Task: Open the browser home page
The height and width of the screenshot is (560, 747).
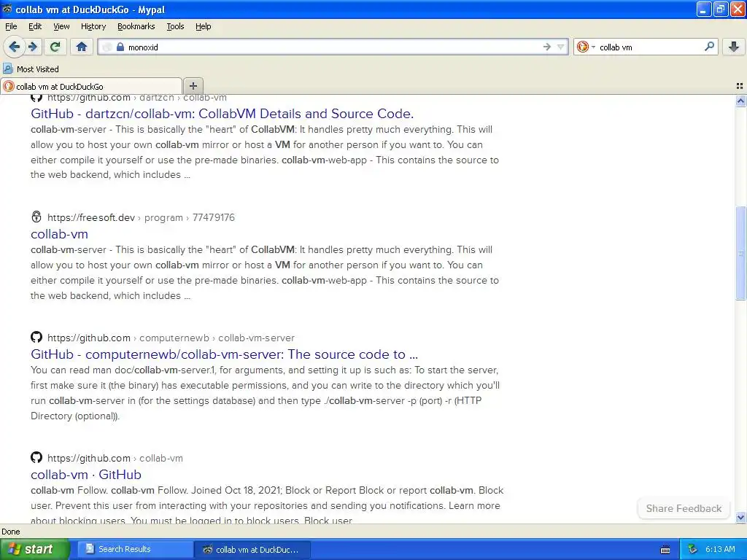Action: pyautogui.click(x=82, y=47)
